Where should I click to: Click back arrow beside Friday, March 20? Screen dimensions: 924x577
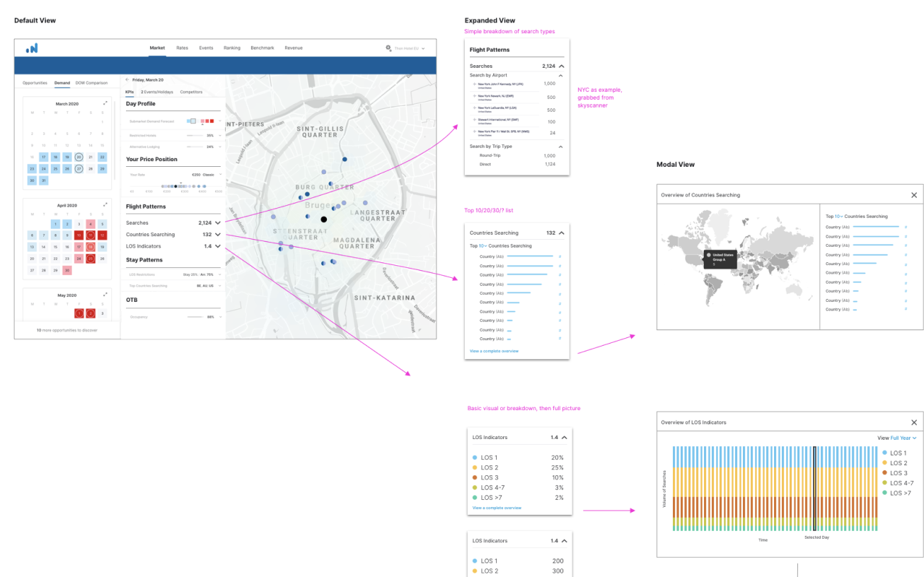point(127,81)
